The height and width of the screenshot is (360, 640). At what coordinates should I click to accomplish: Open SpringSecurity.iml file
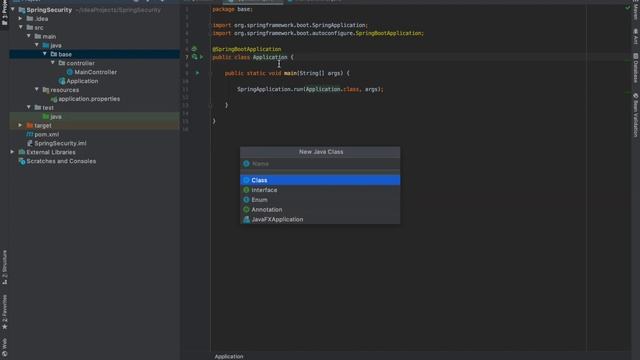tap(60, 143)
